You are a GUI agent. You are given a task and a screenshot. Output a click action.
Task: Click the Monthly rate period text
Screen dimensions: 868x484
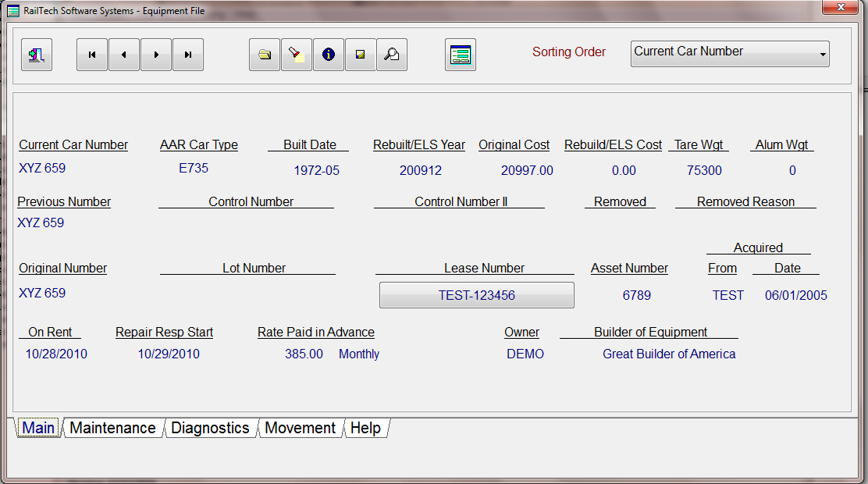coord(359,354)
